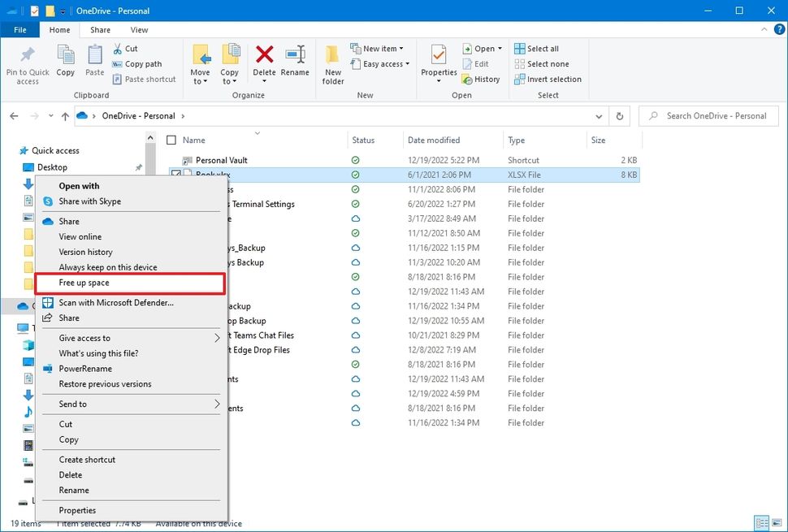The width and height of the screenshot is (788, 532).
Task: Click Invert selection in ribbon
Action: coord(548,80)
